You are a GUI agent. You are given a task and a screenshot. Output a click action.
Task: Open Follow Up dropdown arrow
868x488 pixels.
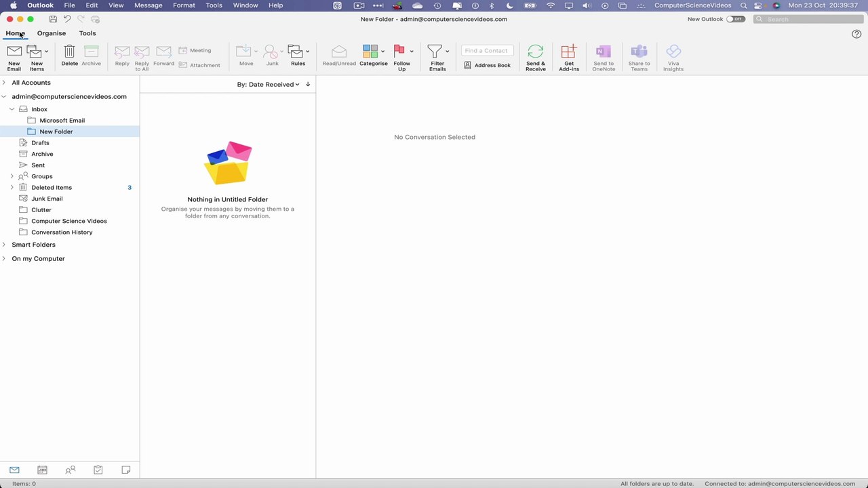[411, 52]
